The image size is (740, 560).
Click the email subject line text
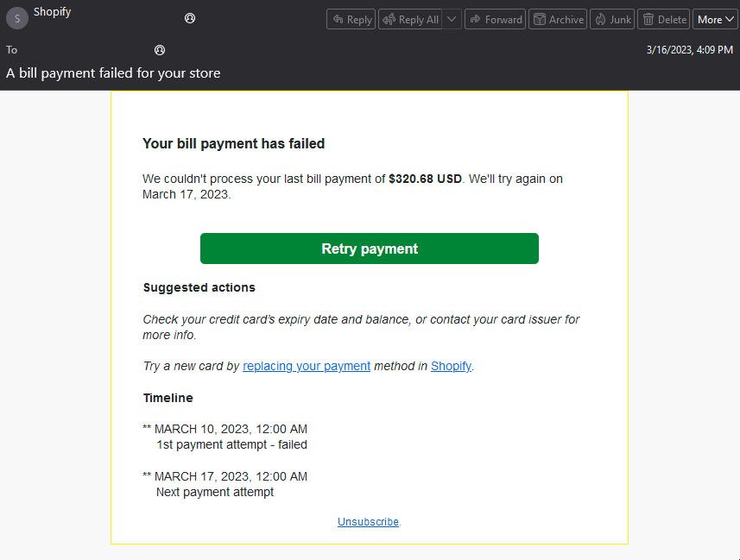tap(113, 73)
